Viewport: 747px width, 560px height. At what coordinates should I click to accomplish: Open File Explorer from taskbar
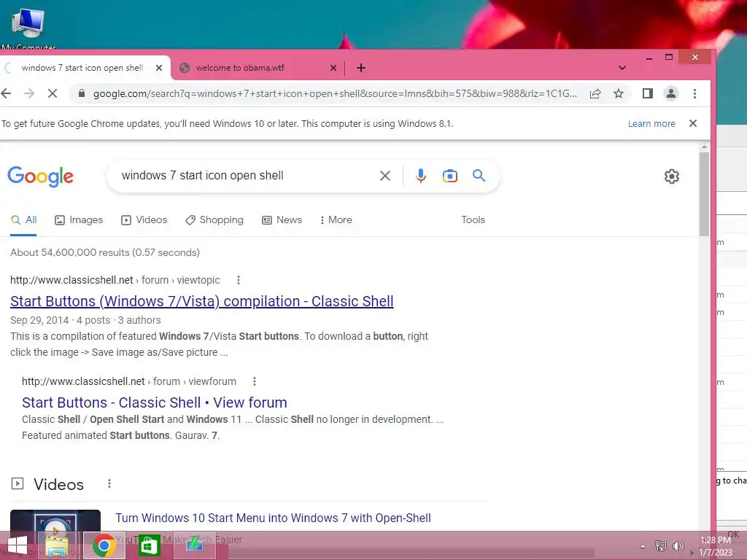coord(57,545)
